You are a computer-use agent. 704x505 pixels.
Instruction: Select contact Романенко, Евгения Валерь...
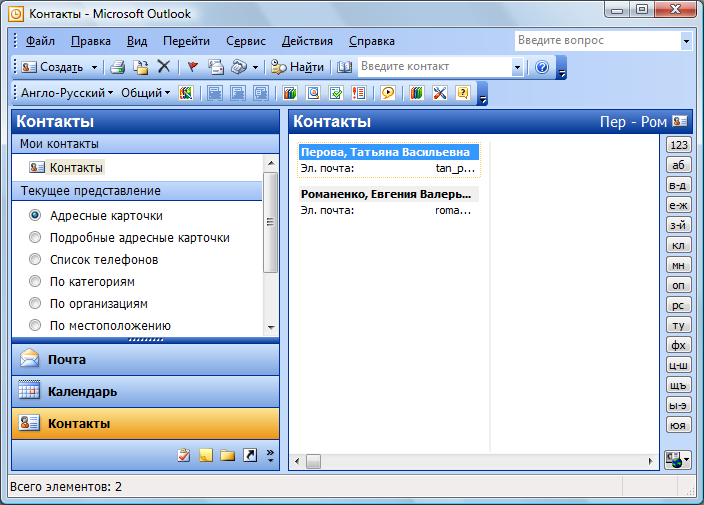pyautogui.click(x=389, y=194)
